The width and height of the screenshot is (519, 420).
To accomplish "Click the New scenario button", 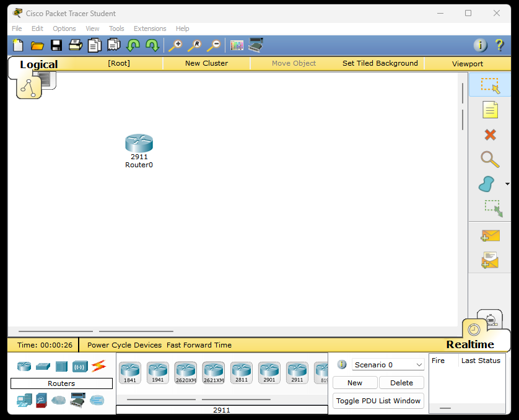I will 355,383.
